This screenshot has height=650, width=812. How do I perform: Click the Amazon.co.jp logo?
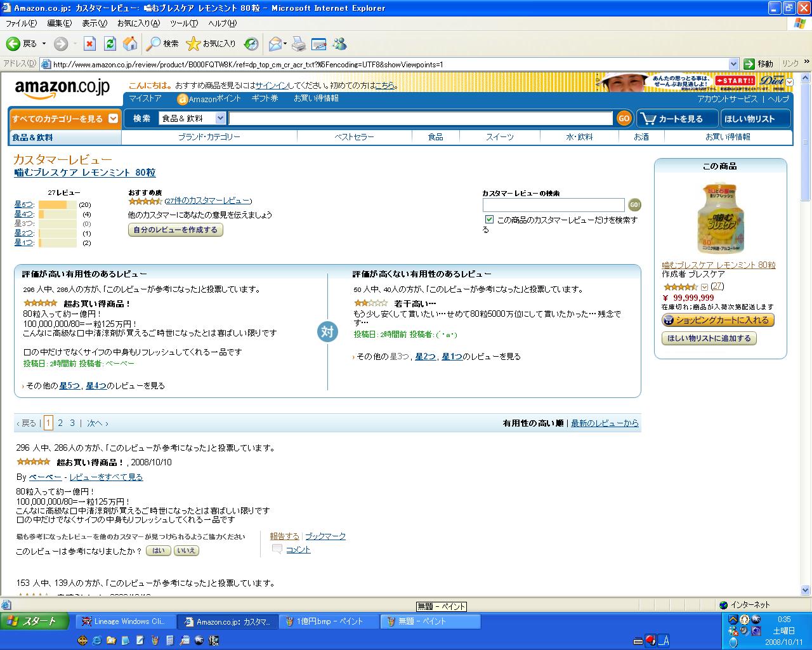[x=62, y=88]
